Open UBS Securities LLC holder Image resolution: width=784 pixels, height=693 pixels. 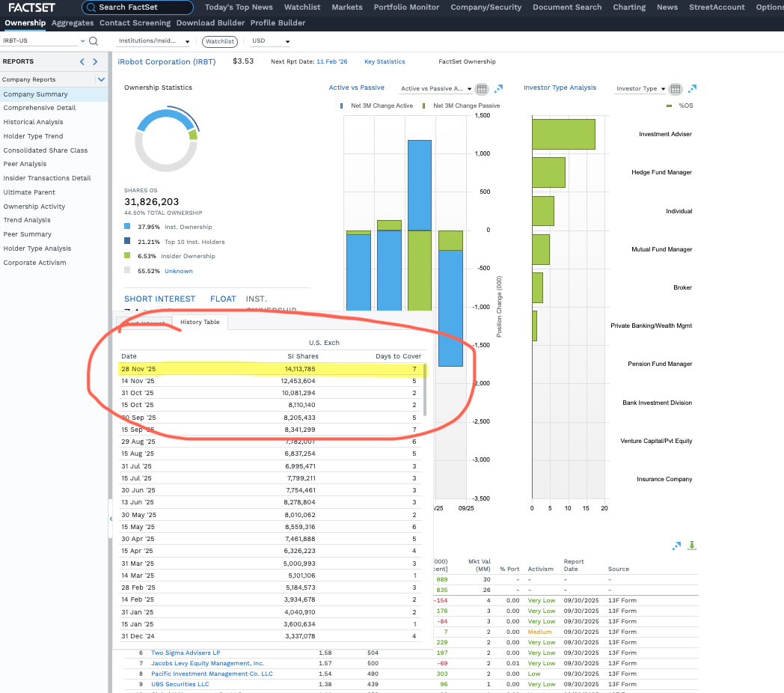coord(180,685)
